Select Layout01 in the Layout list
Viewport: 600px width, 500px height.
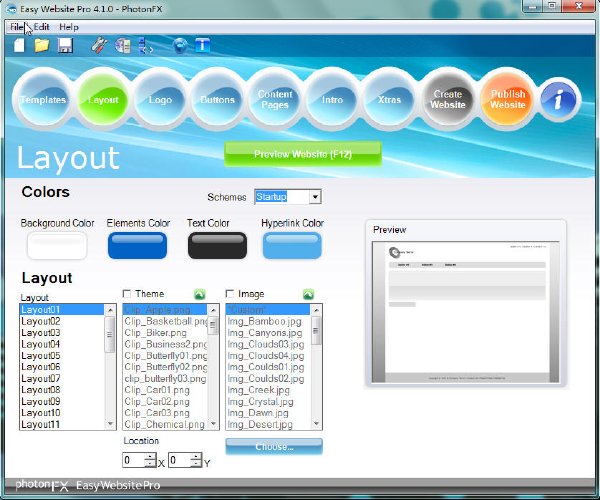(62, 309)
